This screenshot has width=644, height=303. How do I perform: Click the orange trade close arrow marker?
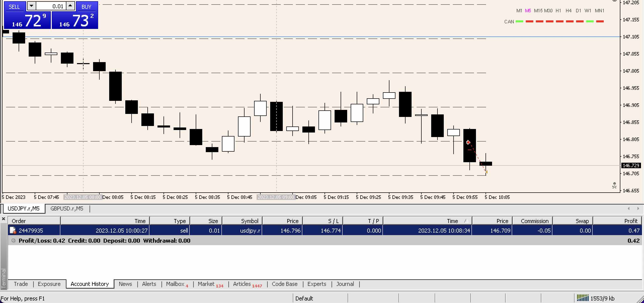[486, 172]
